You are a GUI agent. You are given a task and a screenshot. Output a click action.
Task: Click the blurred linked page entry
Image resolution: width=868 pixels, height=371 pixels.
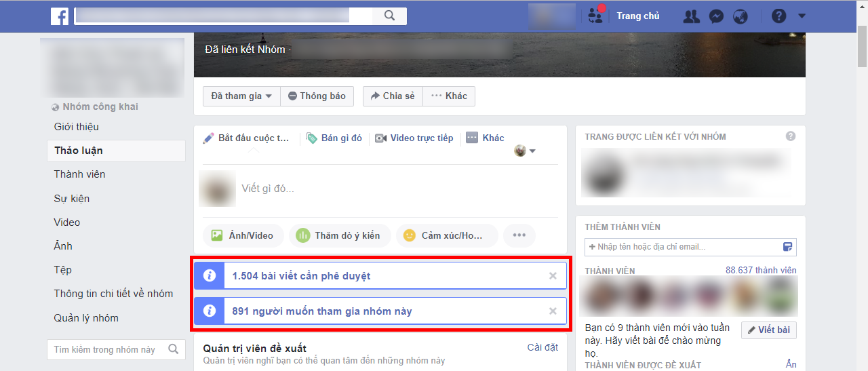pos(686,172)
